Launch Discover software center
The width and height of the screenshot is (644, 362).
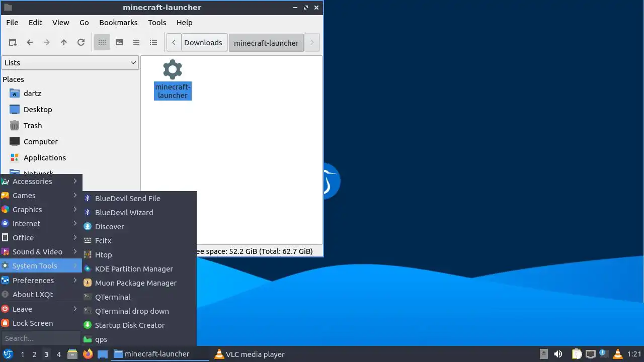click(139, 227)
